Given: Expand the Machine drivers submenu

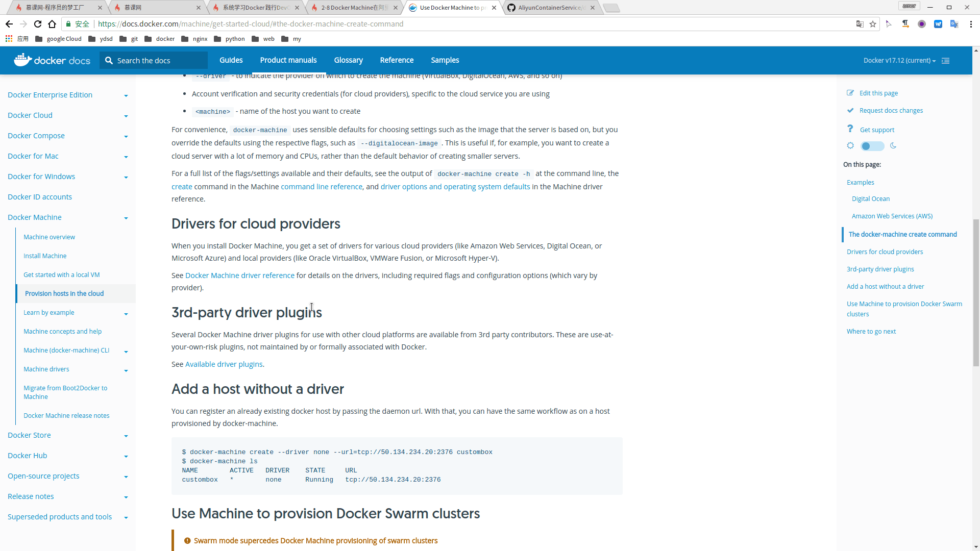Looking at the screenshot, I should point(126,370).
